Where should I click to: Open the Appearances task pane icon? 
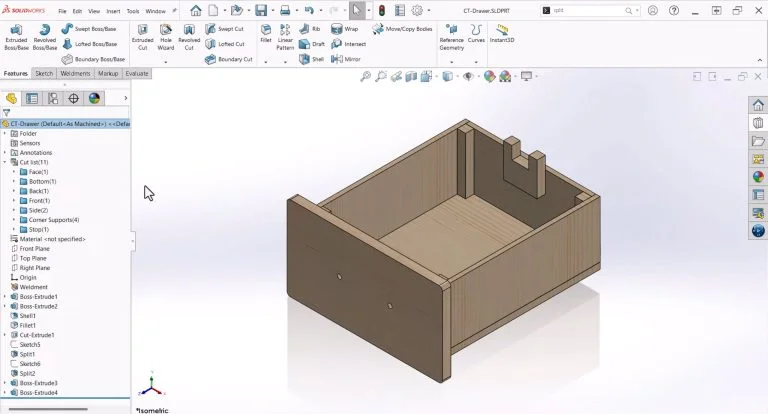(758, 176)
